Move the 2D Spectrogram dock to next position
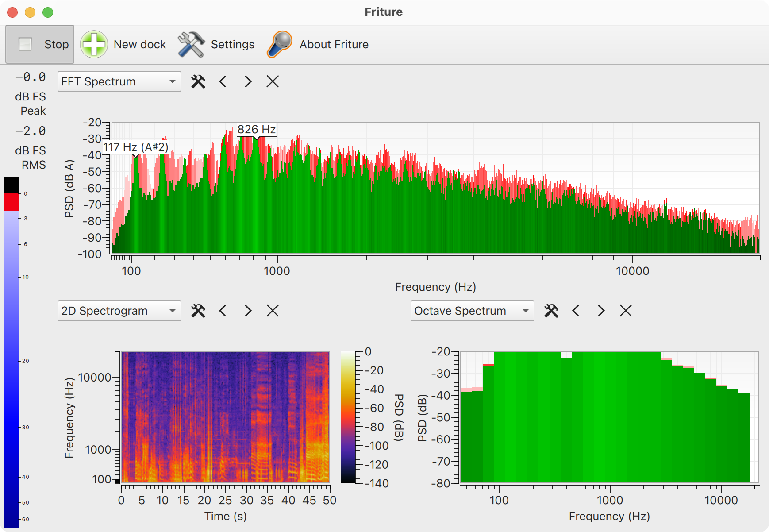 tap(248, 311)
